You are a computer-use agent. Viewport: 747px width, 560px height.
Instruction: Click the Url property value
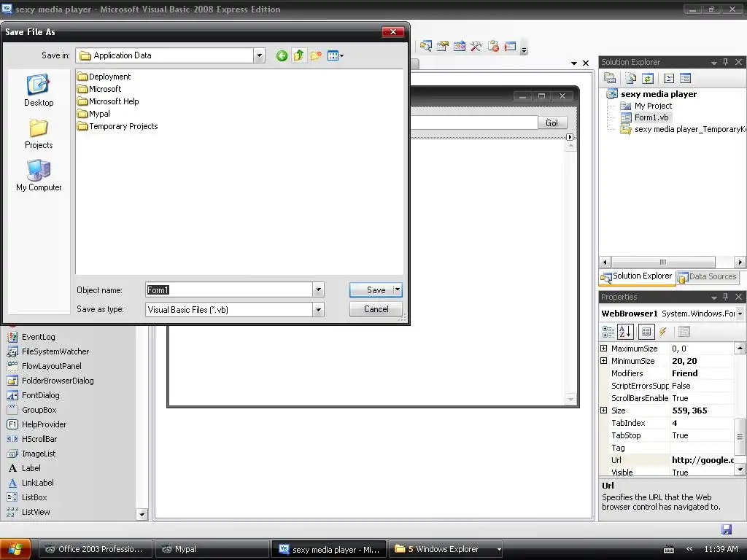pos(703,460)
